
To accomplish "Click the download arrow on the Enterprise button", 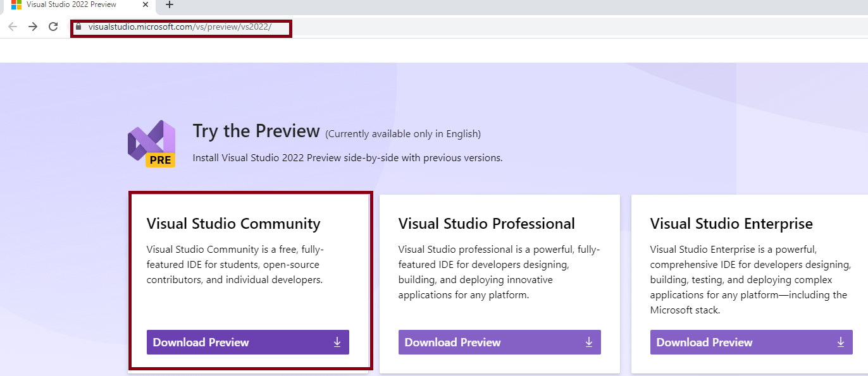I will click(841, 342).
